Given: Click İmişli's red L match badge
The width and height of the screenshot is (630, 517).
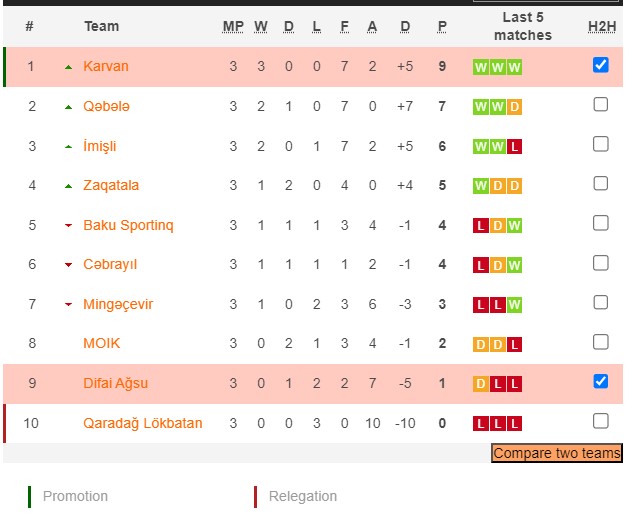Looking at the screenshot, I should 515,146.
